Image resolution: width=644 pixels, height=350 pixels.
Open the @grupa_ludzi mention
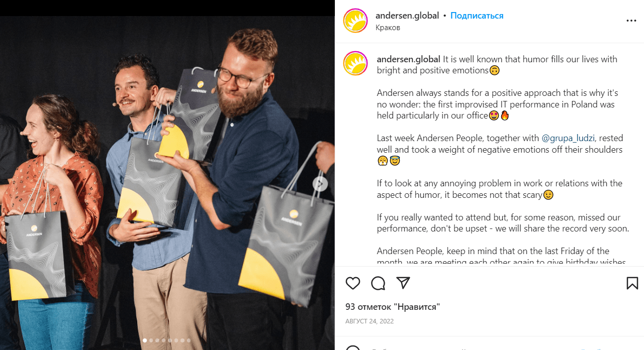[568, 138]
